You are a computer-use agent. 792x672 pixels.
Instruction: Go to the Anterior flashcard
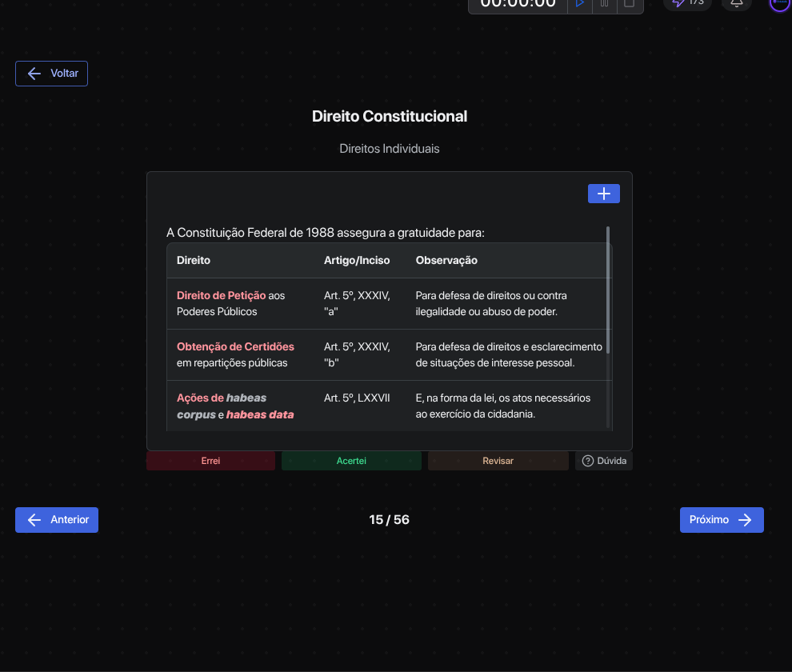57,519
